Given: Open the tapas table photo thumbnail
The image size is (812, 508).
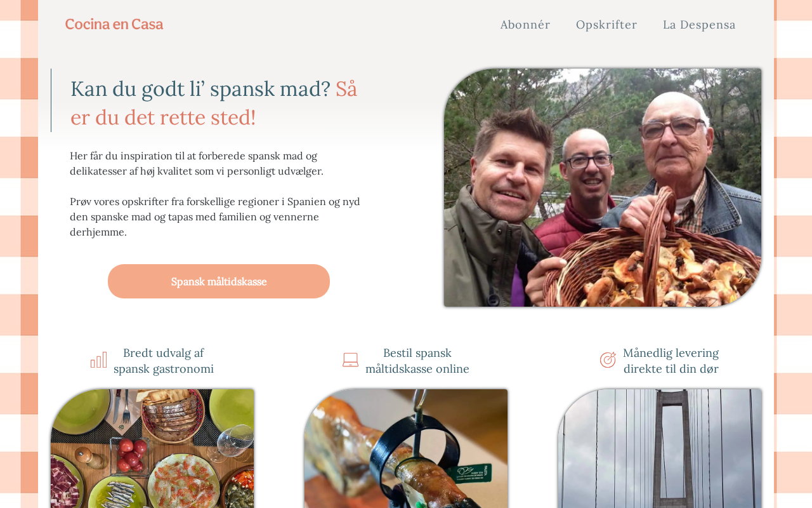Looking at the screenshot, I should tap(152, 448).
